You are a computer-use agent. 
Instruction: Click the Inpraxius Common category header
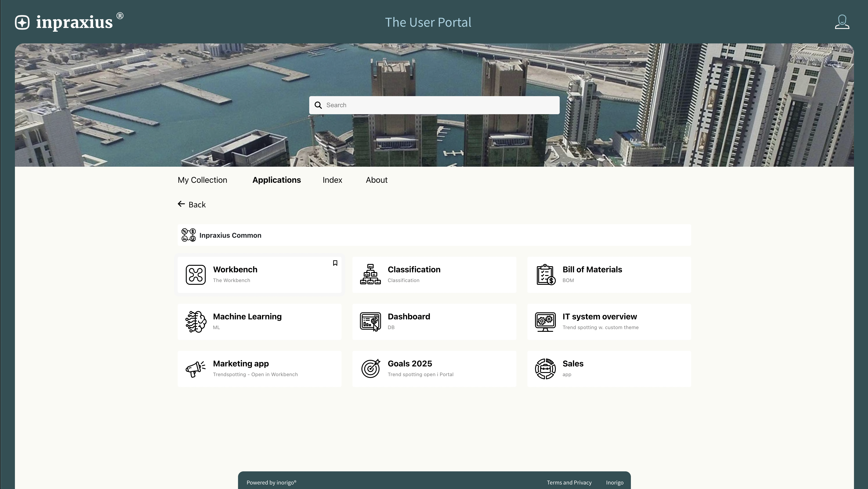(230, 235)
